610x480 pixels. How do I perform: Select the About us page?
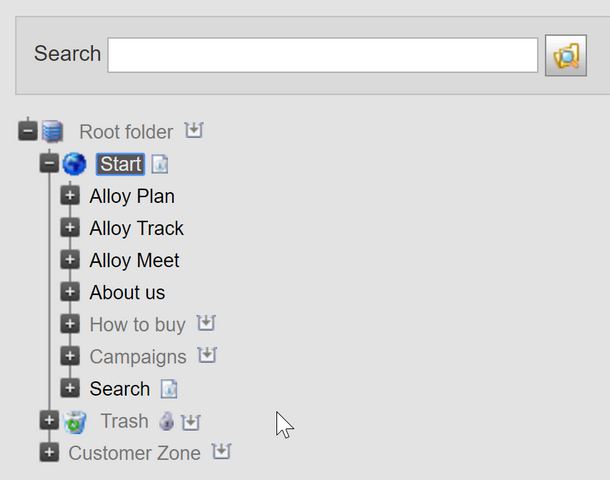click(127, 293)
